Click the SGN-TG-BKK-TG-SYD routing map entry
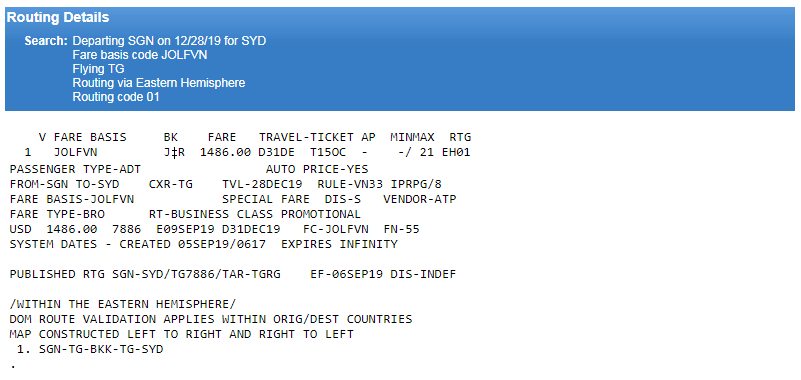 point(101,349)
